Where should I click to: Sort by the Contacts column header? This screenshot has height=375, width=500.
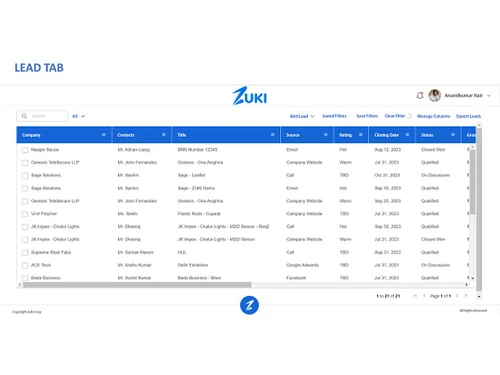coord(126,135)
